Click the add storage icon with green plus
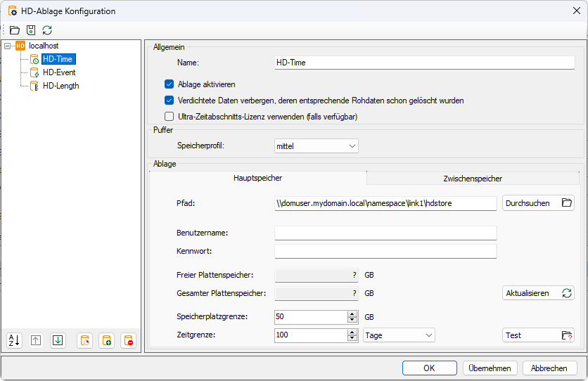 pos(106,340)
